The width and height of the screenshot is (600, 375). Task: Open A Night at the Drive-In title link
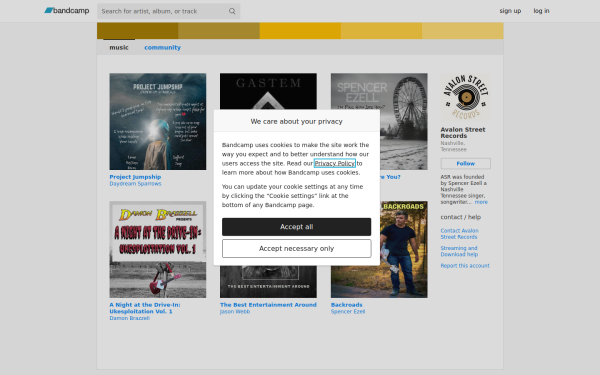pyautogui.click(x=145, y=308)
